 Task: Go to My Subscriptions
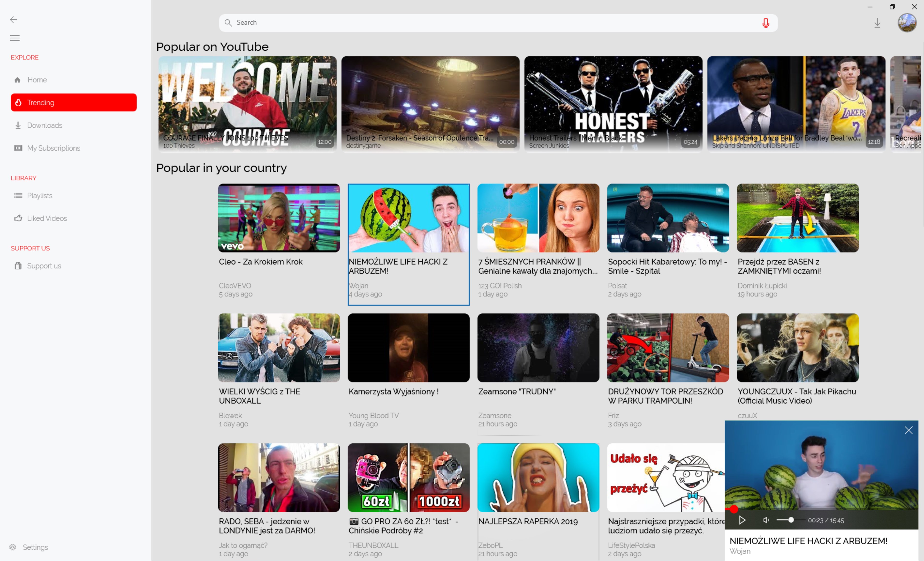[x=53, y=148]
